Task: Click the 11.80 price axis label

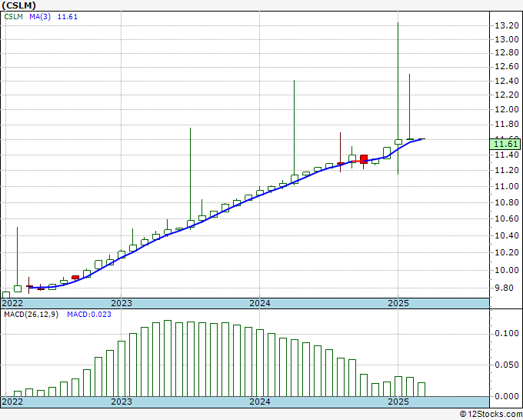Action: coord(506,125)
